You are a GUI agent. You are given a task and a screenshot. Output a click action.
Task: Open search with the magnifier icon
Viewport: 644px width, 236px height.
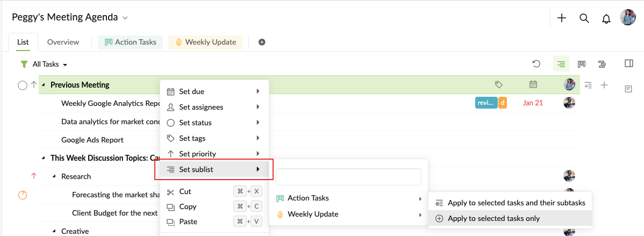(x=584, y=18)
